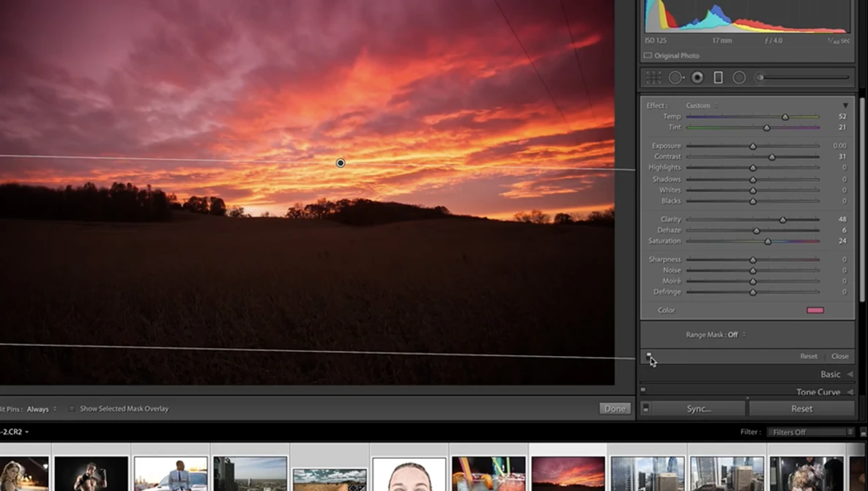The image size is (868, 491).
Task: Select the cocktail drinks thumbnail
Action: pos(489,474)
